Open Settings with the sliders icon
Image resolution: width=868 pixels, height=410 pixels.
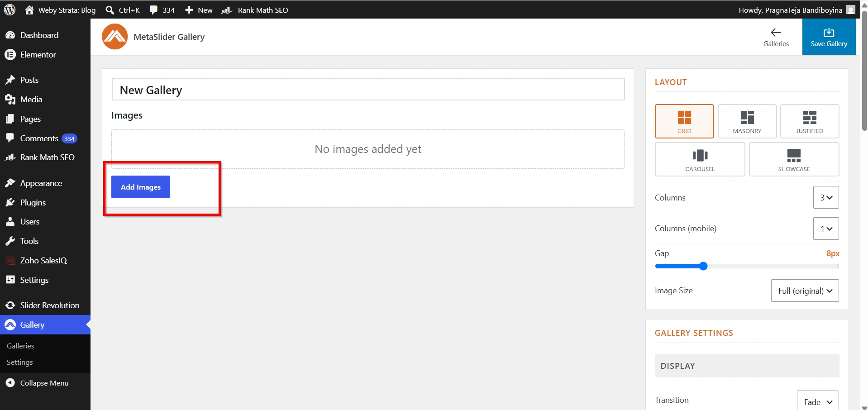click(45, 280)
